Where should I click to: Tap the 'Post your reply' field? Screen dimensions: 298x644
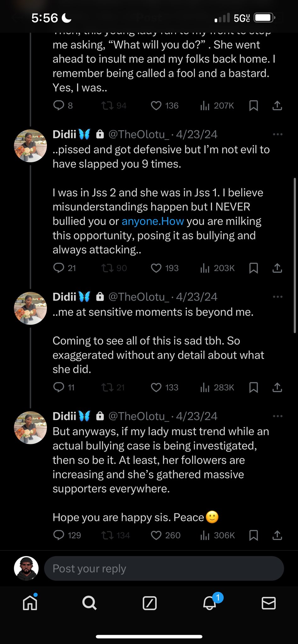(x=164, y=569)
